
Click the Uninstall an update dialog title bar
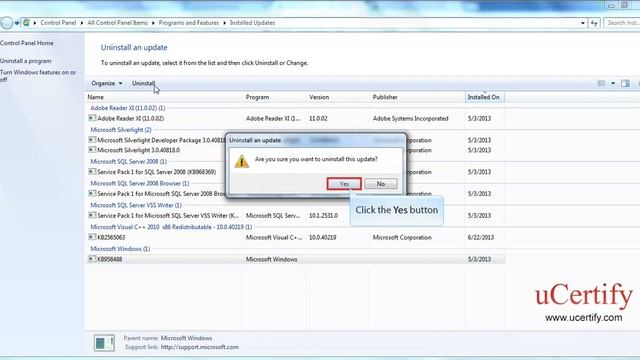316,140
